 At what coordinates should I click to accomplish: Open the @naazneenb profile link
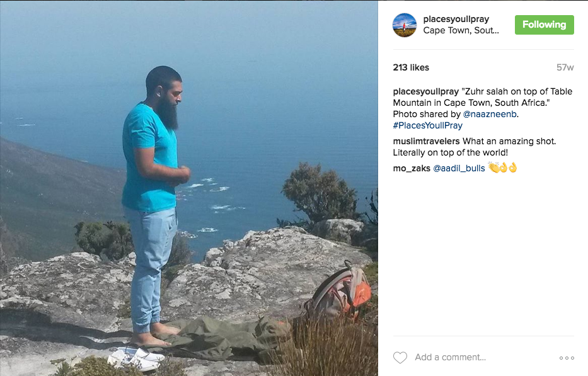click(x=490, y=114)
